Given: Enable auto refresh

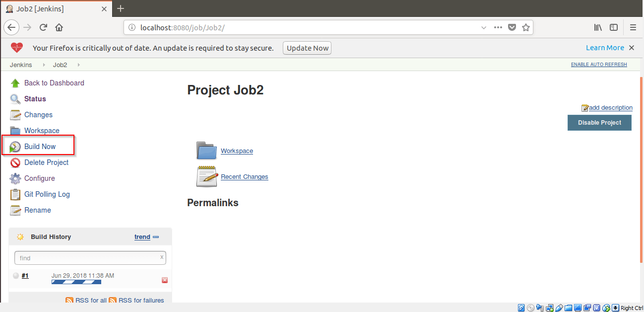Looking at the screenshot, I should [599, 64].
